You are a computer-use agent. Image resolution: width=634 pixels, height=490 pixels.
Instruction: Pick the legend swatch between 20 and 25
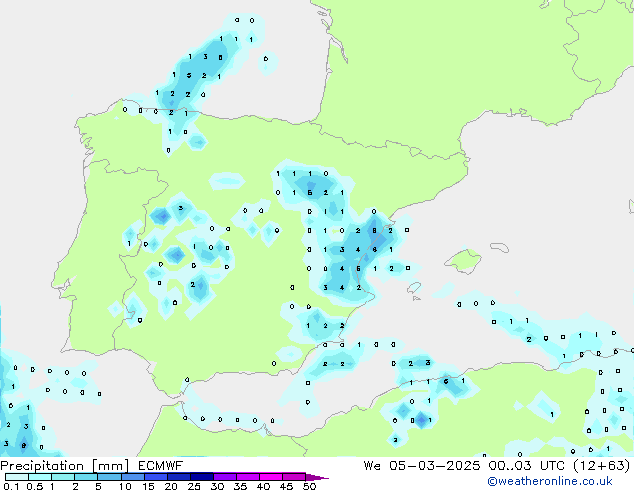[179, 477]
